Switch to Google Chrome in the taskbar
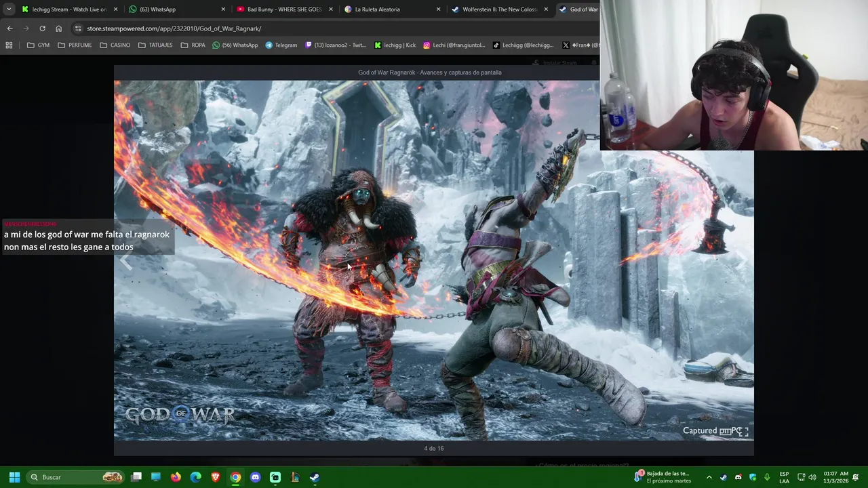 coord(235,477)
